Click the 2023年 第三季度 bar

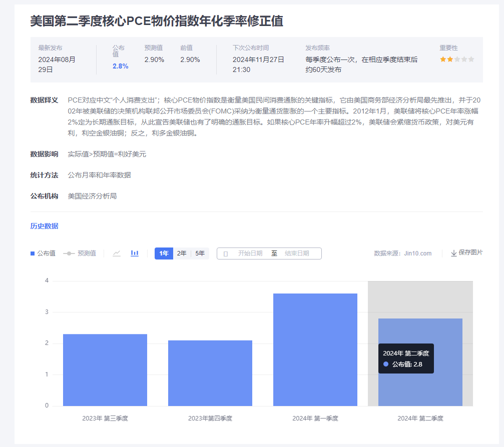pyautogui.click(x=105, y=370)
